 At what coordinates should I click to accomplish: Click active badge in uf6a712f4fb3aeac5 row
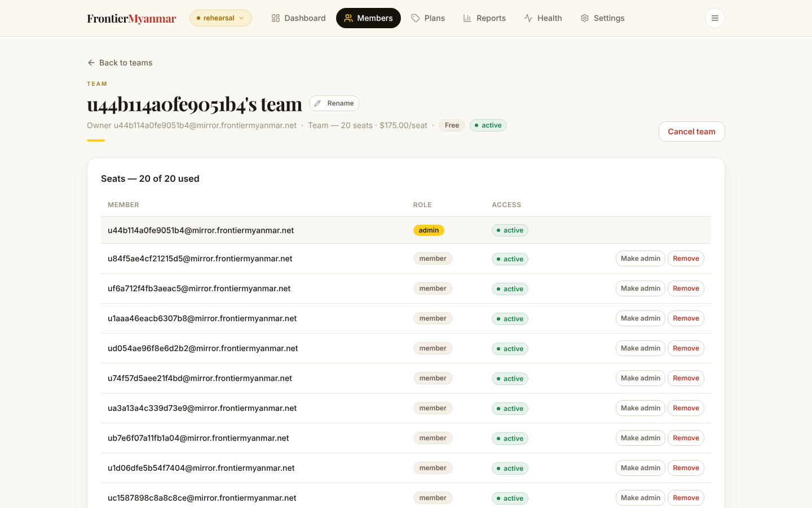coord(510,289)
